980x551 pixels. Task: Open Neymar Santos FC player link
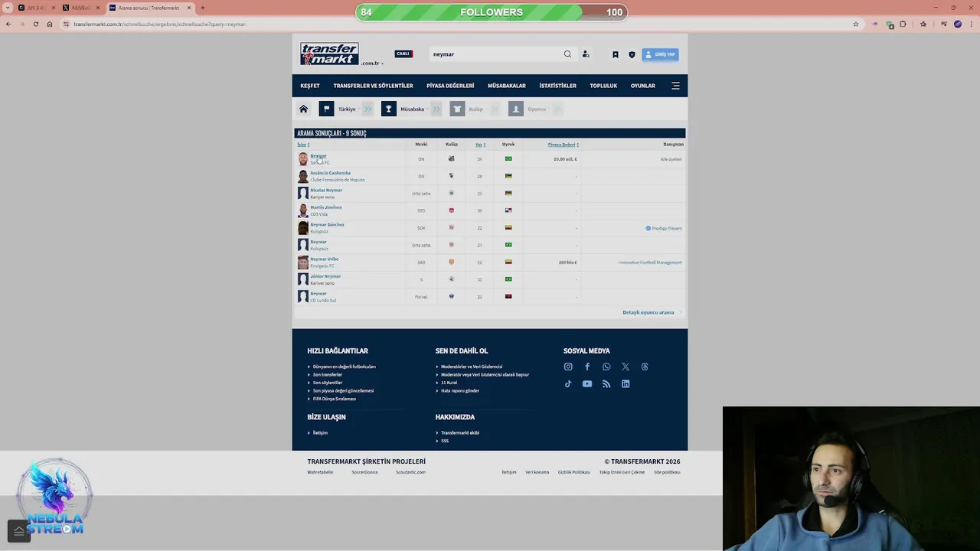click(318, 156)
